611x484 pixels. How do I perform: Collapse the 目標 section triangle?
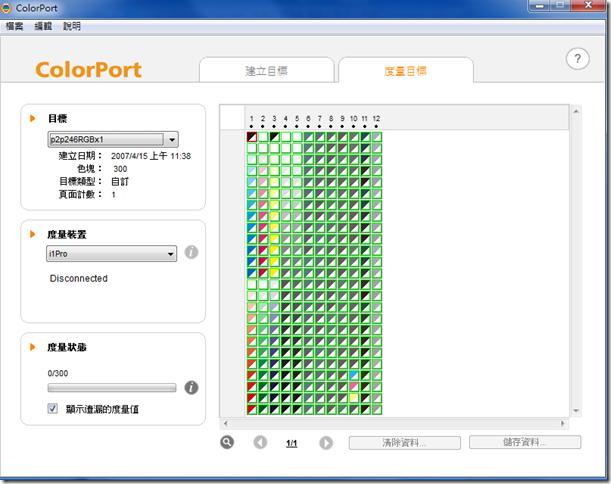33,118
